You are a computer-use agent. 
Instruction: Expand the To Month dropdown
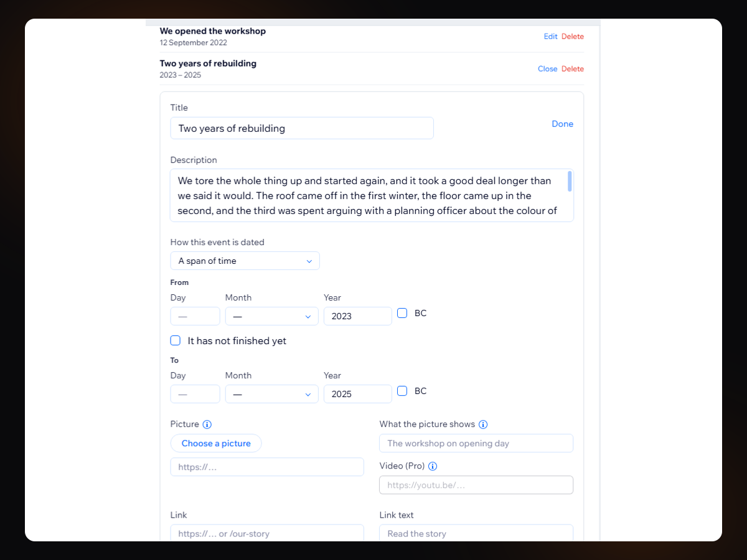272,394
